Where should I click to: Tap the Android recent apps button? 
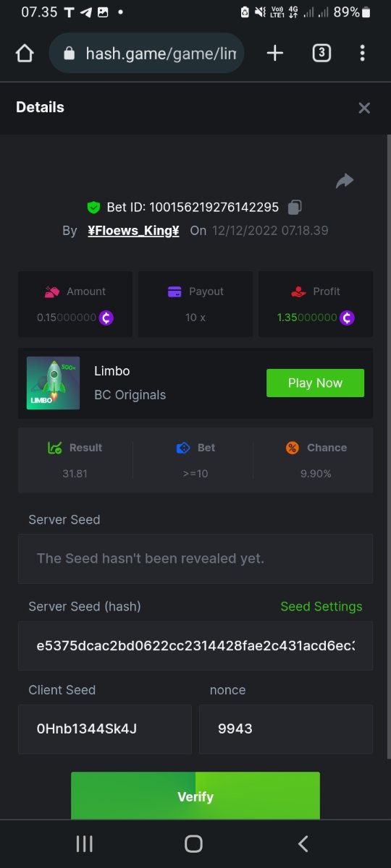point(85,843)
